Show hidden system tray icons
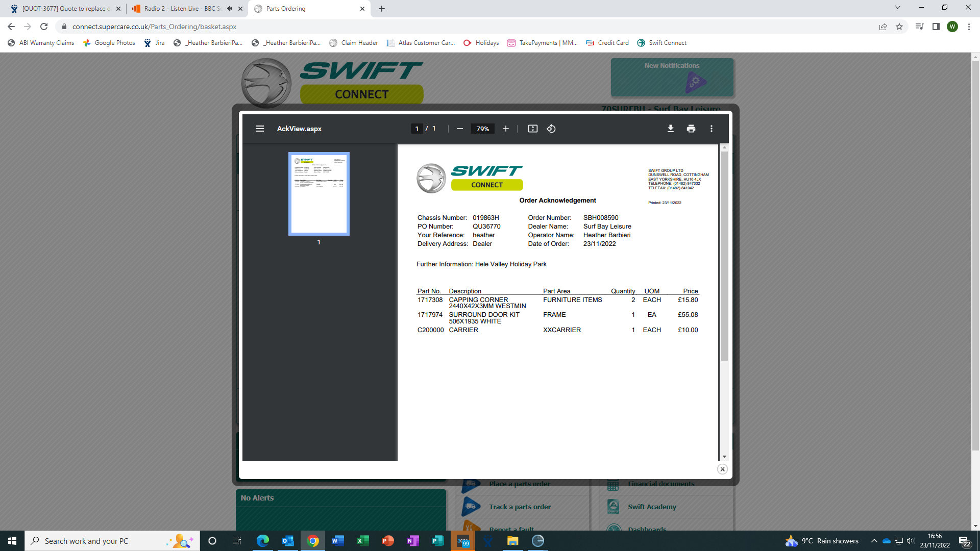Image resolution: width=980 pixels, height=551 pixels. [x=874, y=541]
